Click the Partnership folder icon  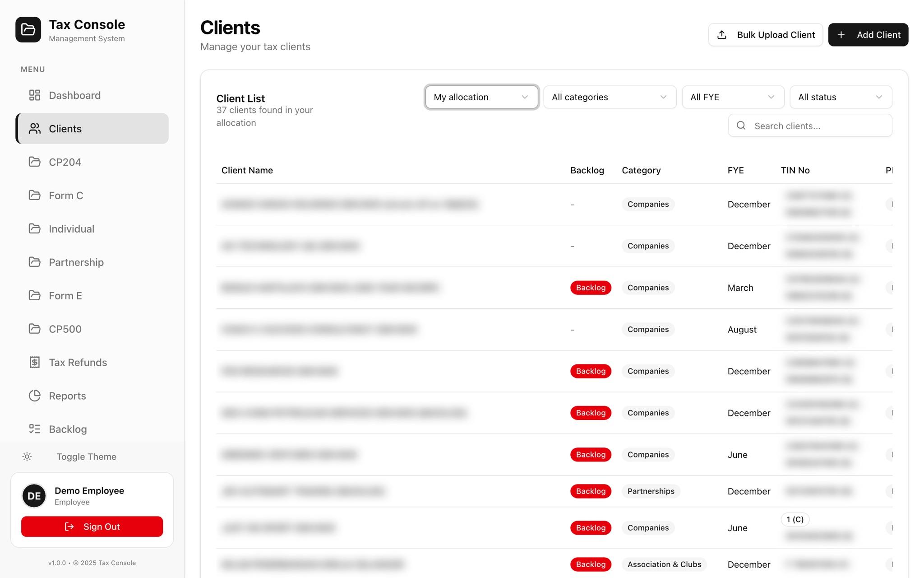pyautogui.click(x=35, y=262)
